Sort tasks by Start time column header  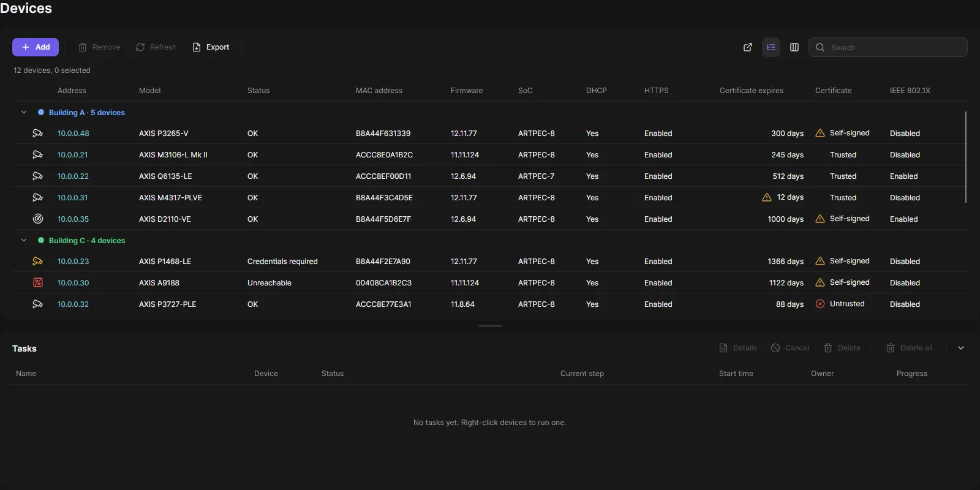pyautogui.click(x=736, y=374)
